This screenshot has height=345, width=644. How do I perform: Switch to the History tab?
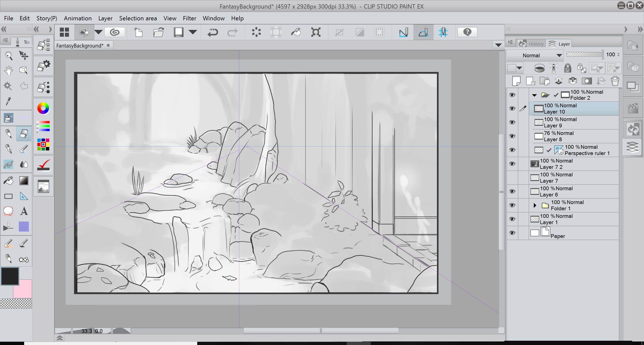532,44
